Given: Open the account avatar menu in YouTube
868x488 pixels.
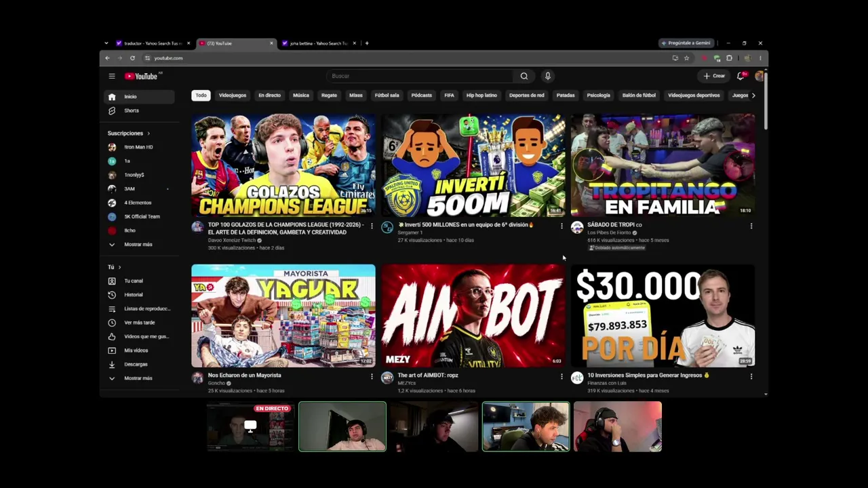Looking at the screenshot, I should (759, 76).
